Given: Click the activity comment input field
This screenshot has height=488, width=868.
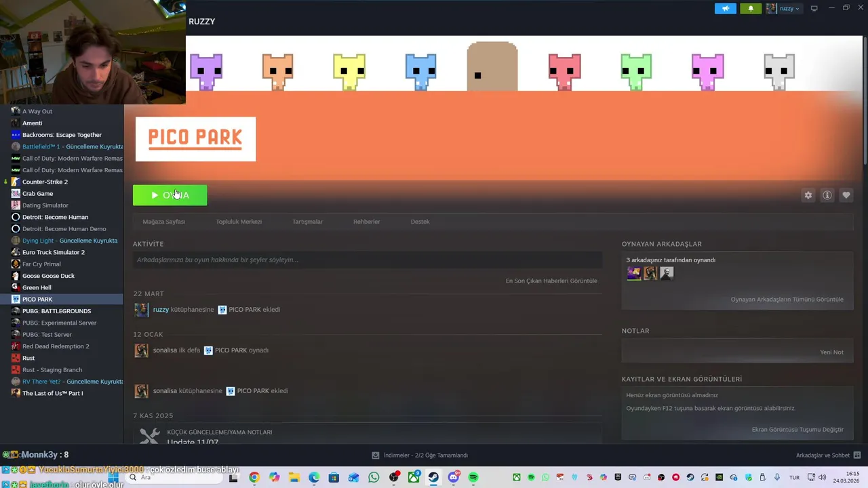Looking at the screenshot, I should tap(368, 260).
